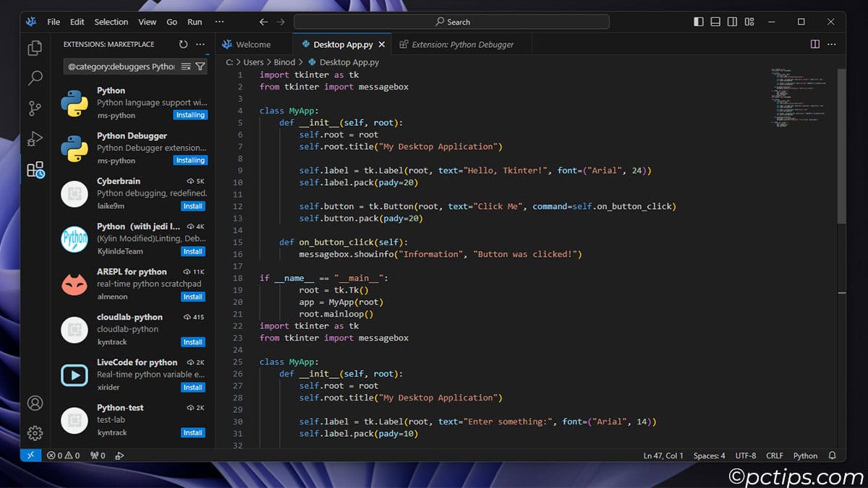Open the Users breadcrumb dropdown
Image resolution: width=868 pixels, height=488 pixels.
253,62
